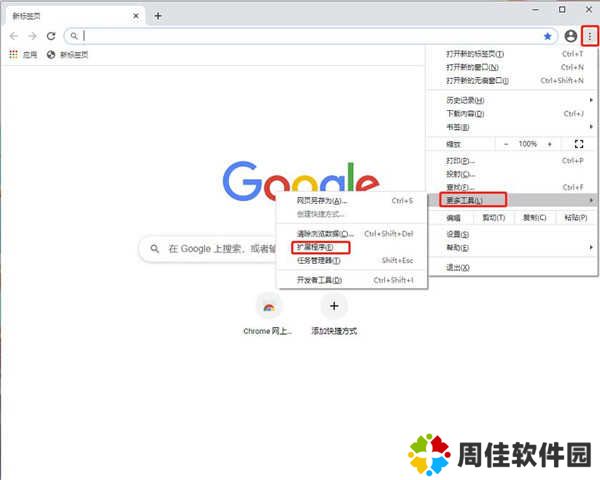This screenshot has width=600, height=480.
Task: Click the fullscreen zoom icon in menu
Action: tap(579, 144)
